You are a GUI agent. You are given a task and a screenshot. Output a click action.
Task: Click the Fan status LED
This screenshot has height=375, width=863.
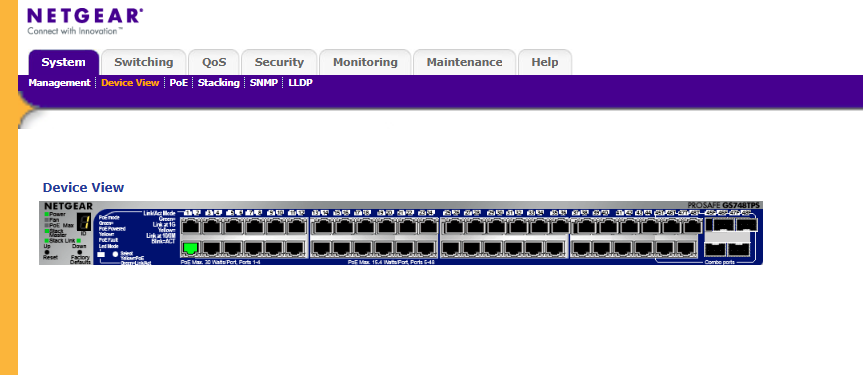(47, 220)
